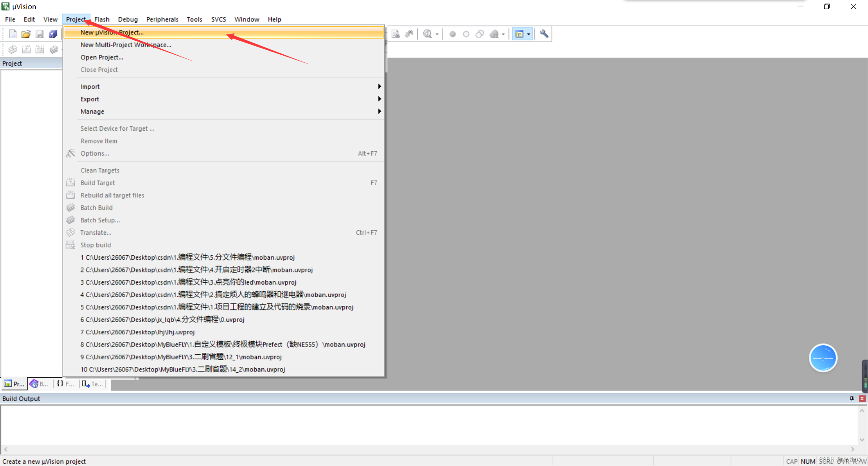Click Rebuild all target files entry

[224, 195]
